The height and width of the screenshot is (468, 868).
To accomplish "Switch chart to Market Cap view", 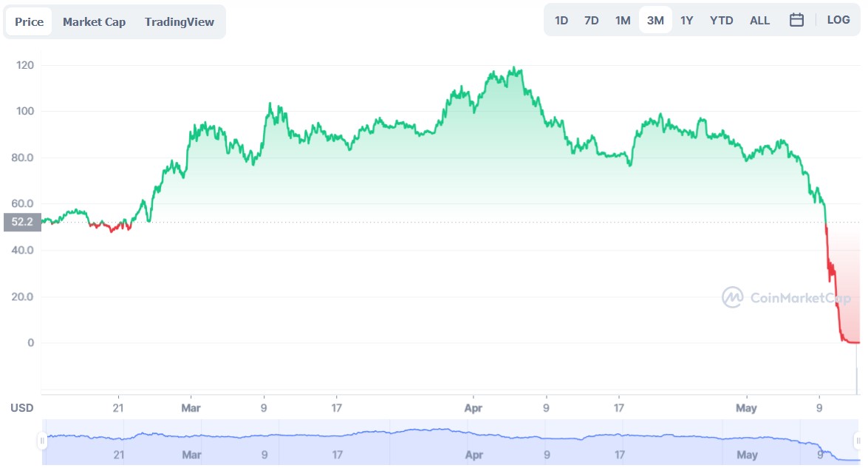I will (95, 21).
